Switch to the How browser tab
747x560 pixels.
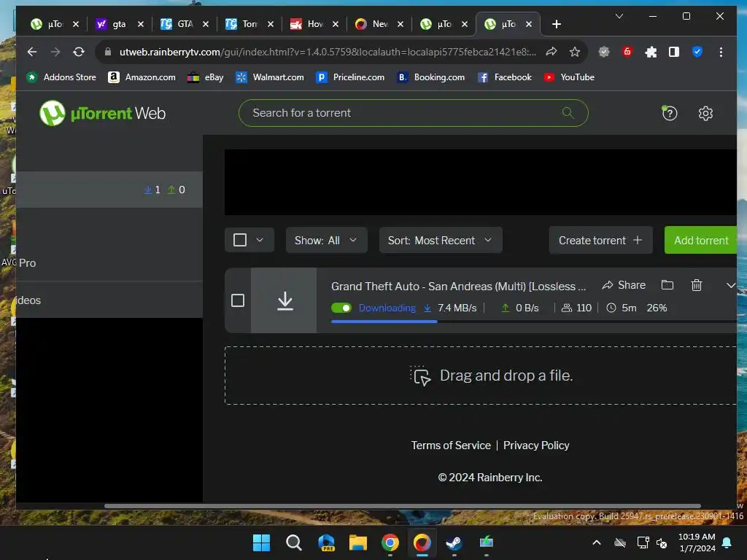(x=314, y=24)
